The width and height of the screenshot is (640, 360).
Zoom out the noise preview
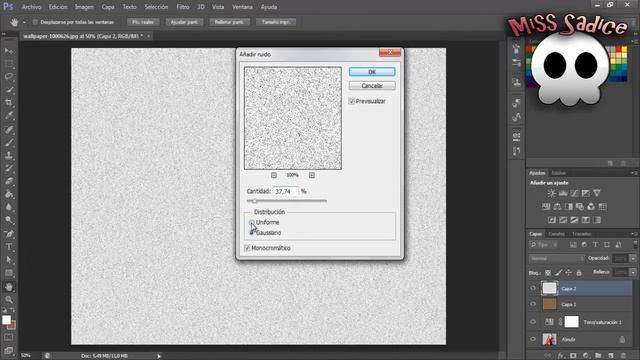(274, 175)
